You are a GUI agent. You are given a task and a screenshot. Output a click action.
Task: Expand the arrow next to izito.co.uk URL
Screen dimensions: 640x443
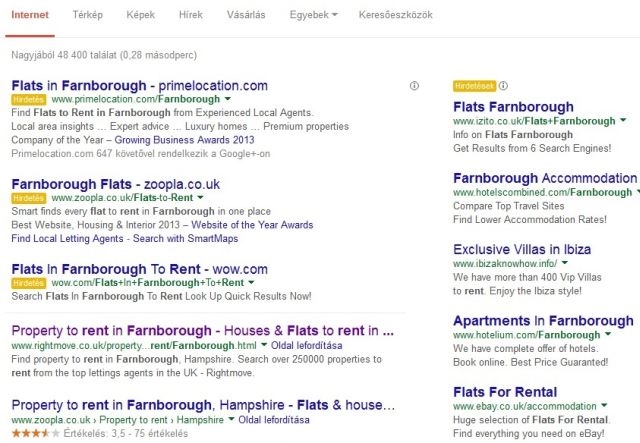[623, 120]
